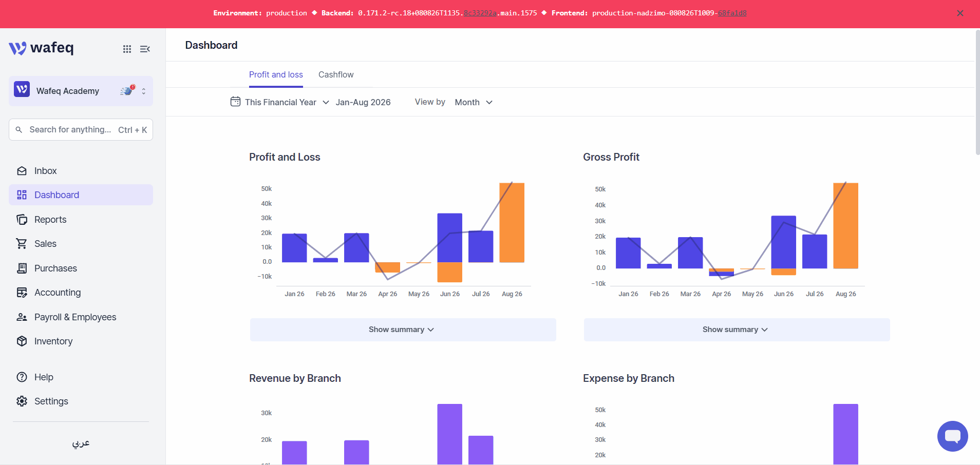Image resolution: width=980 pixels, height=465 pixels.
Task: Open the apps grid icon
Action: 127,49
